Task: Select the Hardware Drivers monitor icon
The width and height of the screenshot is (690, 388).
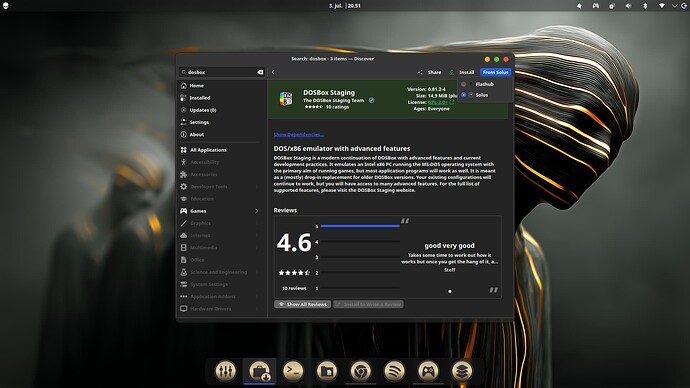Action: coord(184,309)
